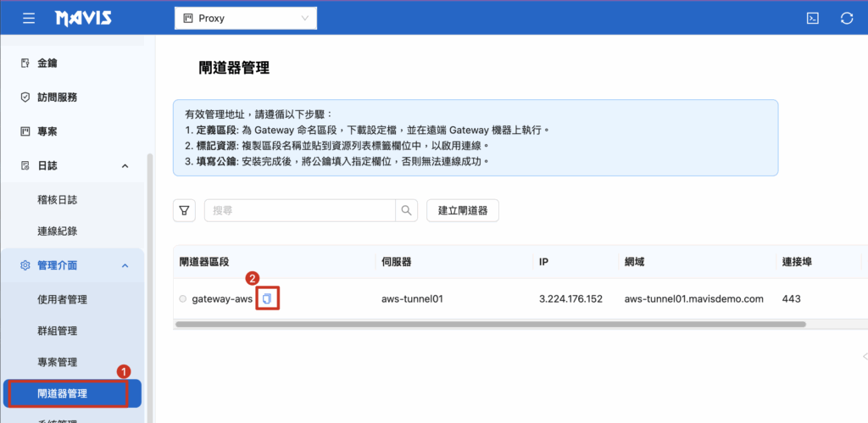
Task: Click the 搜尋 search input field
Action: coord(300,210)
